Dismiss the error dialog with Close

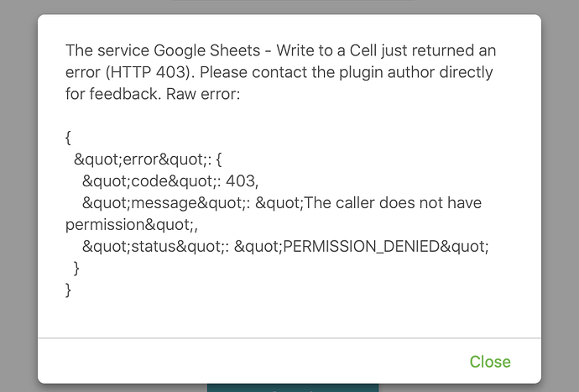490,362
